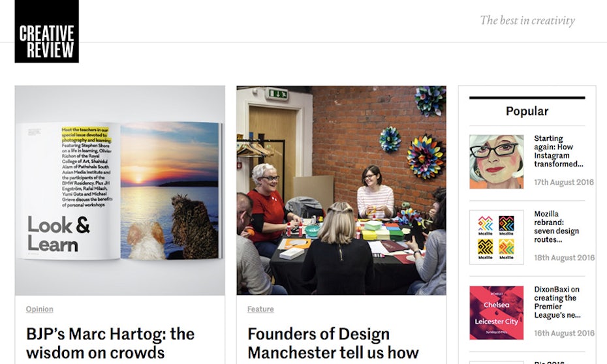
Task: Click the green exit sign in photo
Action: [x=277, y=94]
